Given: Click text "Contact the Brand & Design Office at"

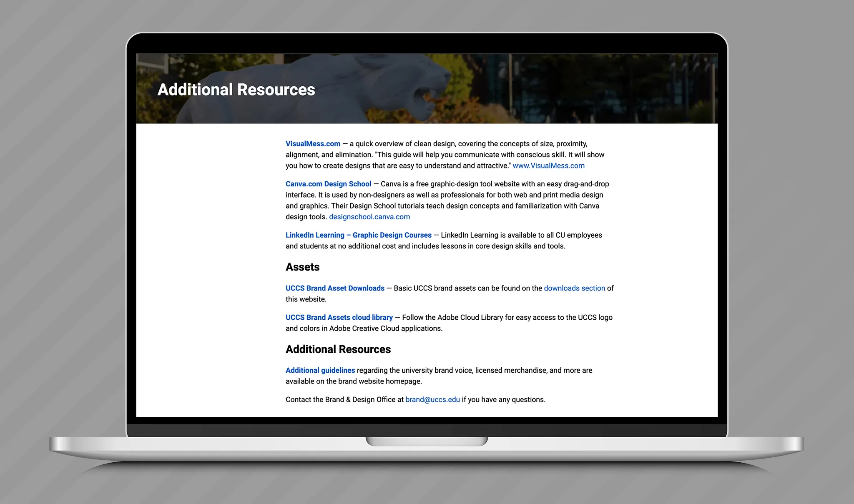Looking at the screenshot, I should click(x=344, y=399).
